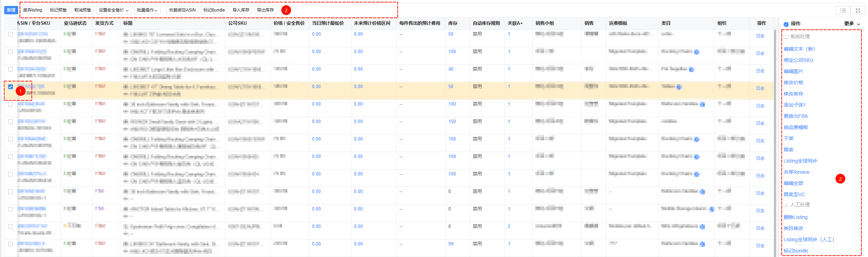Click the category icon in the second row
Image resolution: width=868 pixels, height=257 pixels.
tap(697, 52)
